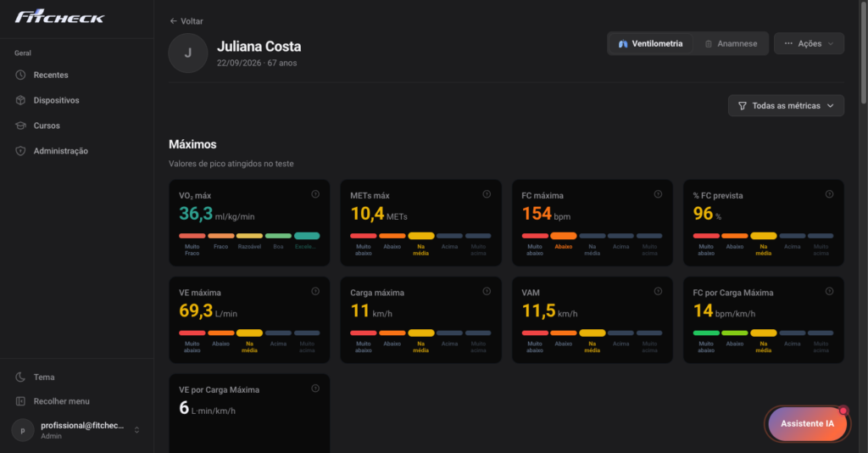Click the 6 L·min/km/h value
Screen dimensions: 868x453
pyautogui.click(x=207, y=408)
